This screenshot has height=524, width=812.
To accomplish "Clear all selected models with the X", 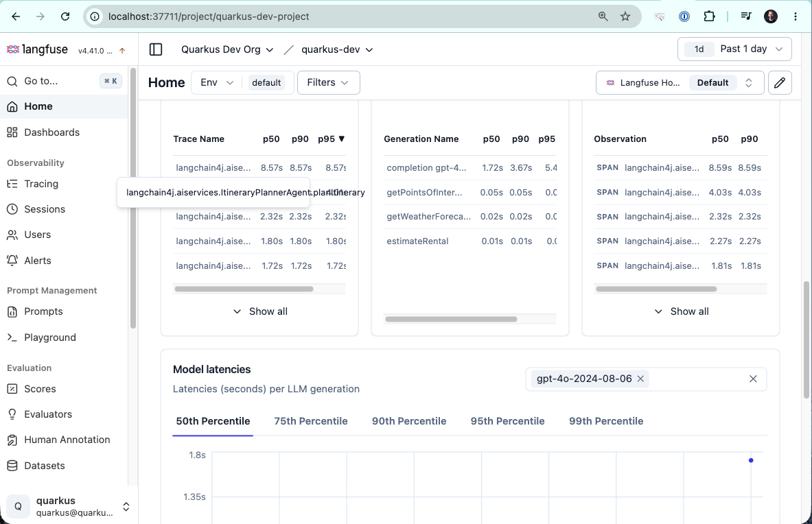I will point(753,379).
